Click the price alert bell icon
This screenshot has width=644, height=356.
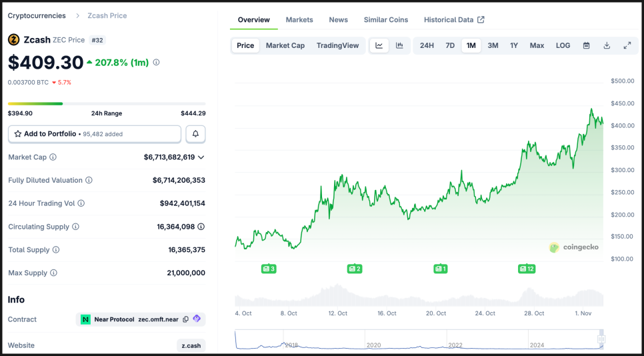point(195,134)
